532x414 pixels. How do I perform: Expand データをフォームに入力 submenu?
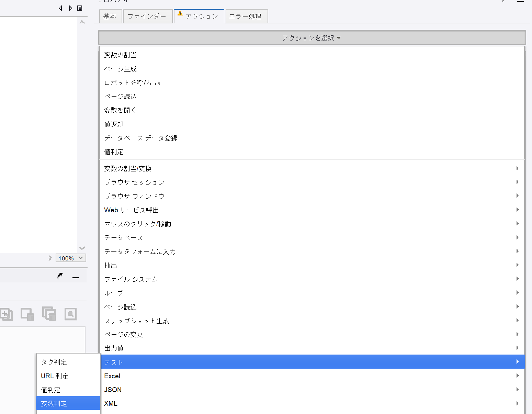[x=312, y=251]
